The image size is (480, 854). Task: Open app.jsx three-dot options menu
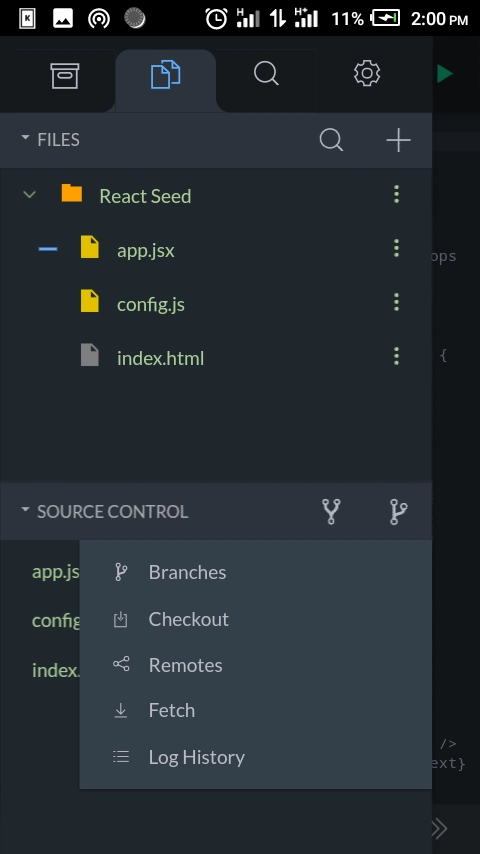pos(397,248)
